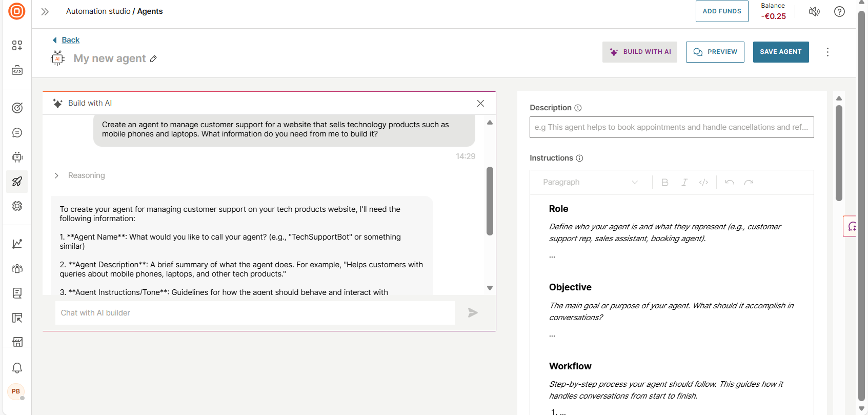Click the BUILD WITH AI button

[x=640, y=52]
